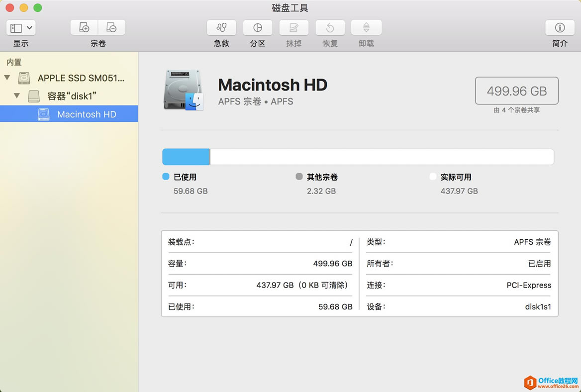Click the blue used portion of the storage bar
The width and height of the screenshot is (581, 392).
point(186,157)
